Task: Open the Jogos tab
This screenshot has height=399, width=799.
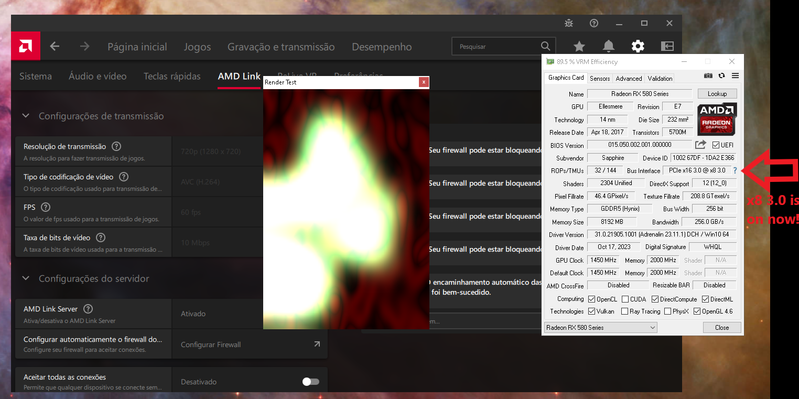Action: click(197, 47)
